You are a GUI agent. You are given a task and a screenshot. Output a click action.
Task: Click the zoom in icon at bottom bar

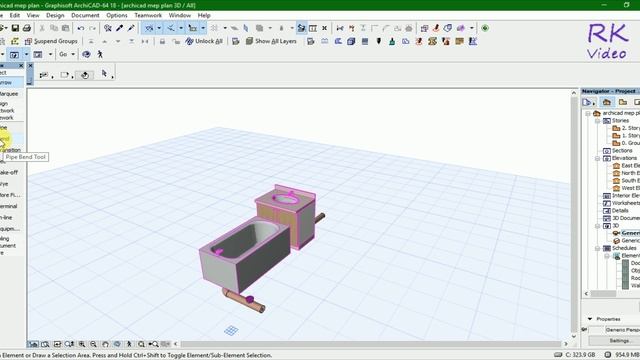[x=82, y=344]
